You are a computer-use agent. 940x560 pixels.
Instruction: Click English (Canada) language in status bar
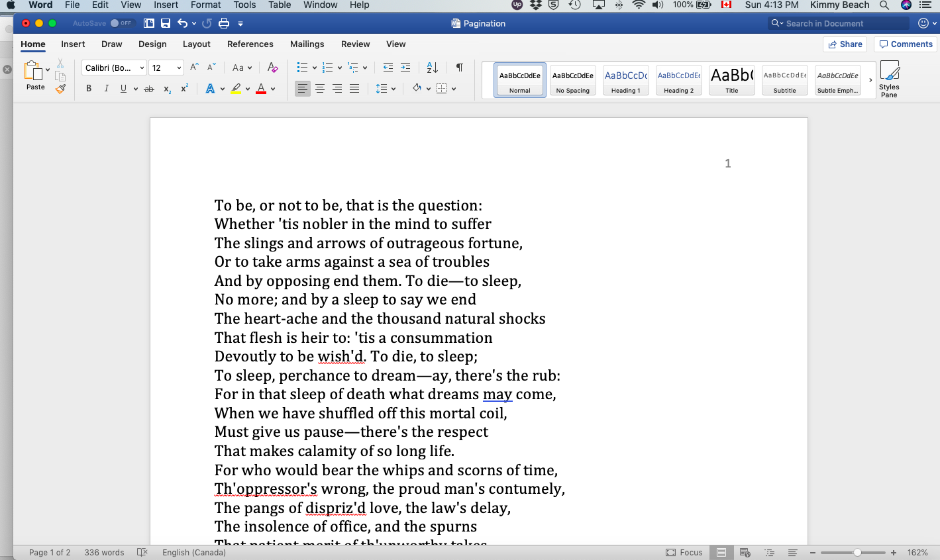click(194, 552)
